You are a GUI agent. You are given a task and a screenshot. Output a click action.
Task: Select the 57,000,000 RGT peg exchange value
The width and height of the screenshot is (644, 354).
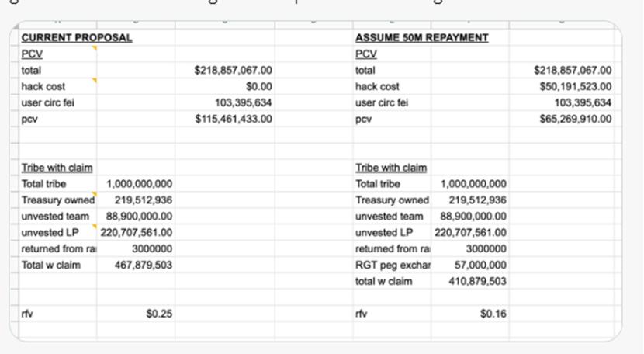click(480, 265)
